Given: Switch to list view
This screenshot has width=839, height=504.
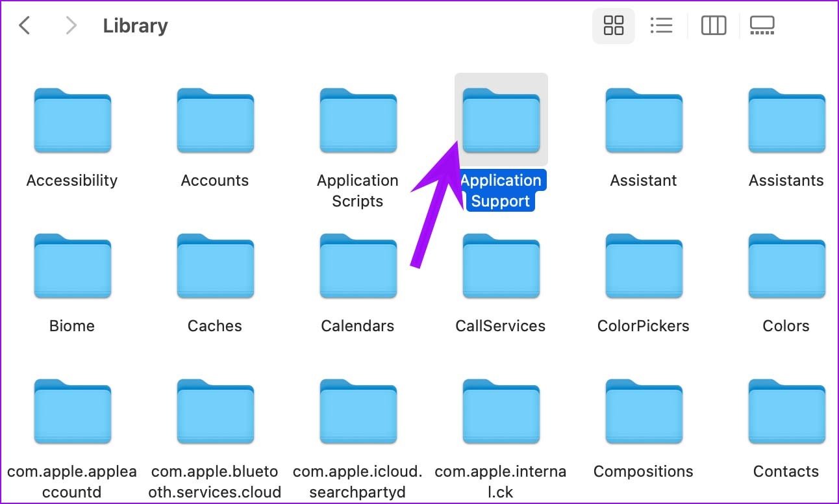Looking at the screenshot, I should pyautogui.click(x=661, y=26).
